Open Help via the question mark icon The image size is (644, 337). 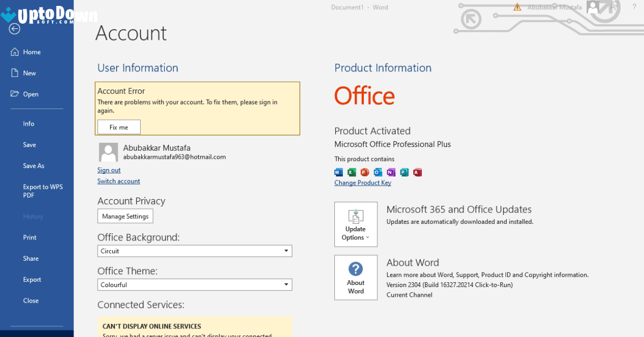(x=634, y=7)
